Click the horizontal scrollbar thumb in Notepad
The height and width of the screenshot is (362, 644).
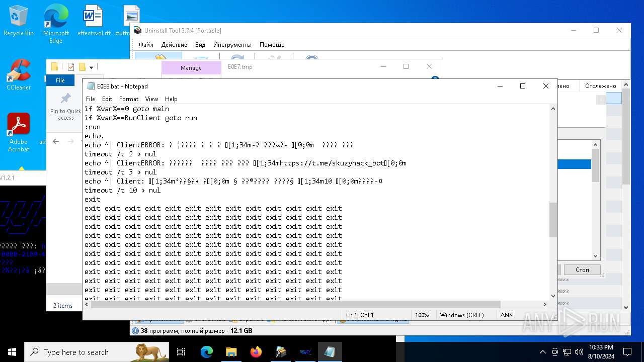[296, 304]
